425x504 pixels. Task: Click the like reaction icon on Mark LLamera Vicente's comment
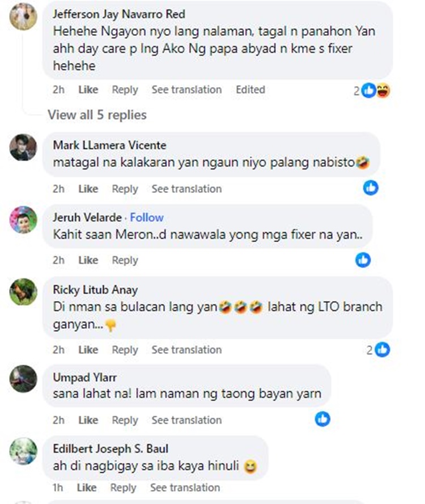pos(371,188)
